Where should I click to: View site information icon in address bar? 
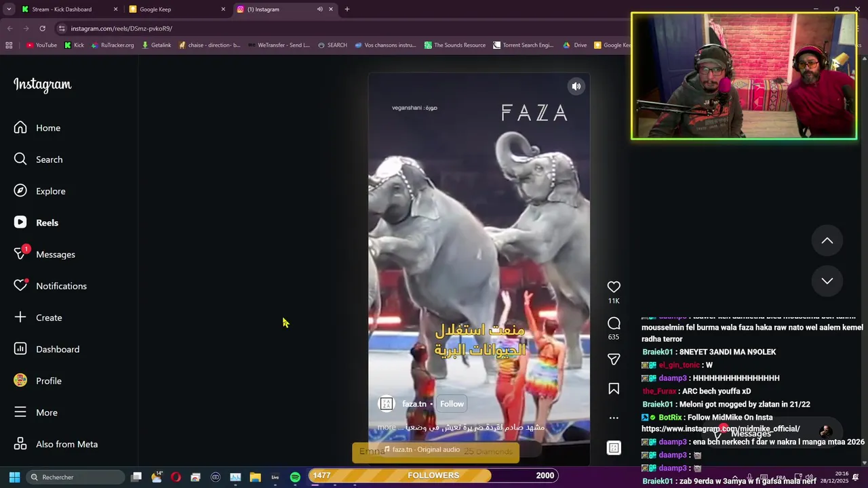pyautogui.click(x=62, y=28)
